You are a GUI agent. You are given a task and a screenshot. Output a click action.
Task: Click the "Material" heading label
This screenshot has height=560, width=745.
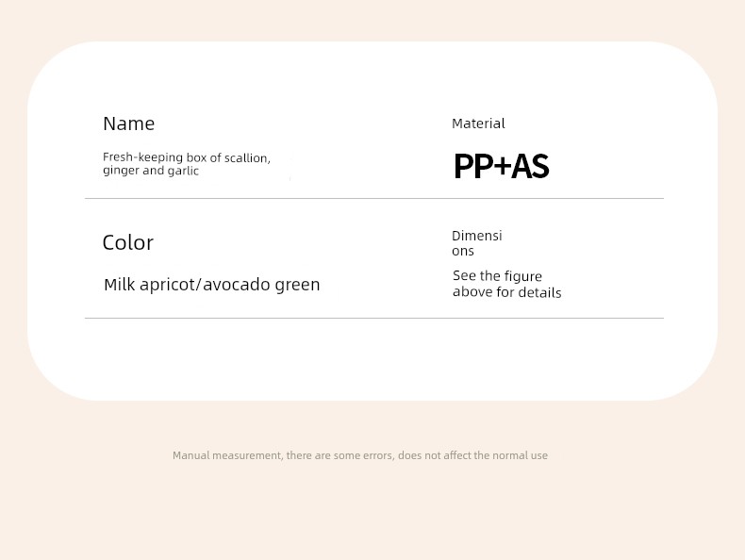coord(478,124)
